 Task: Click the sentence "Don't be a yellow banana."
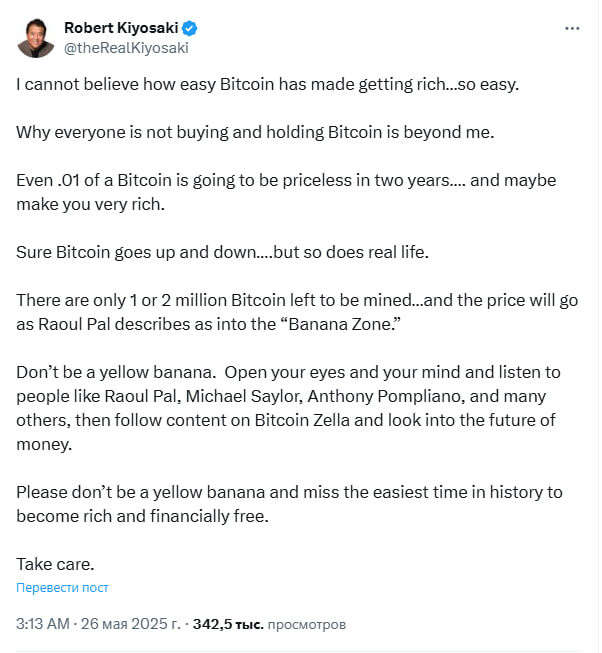coord(116,370)
